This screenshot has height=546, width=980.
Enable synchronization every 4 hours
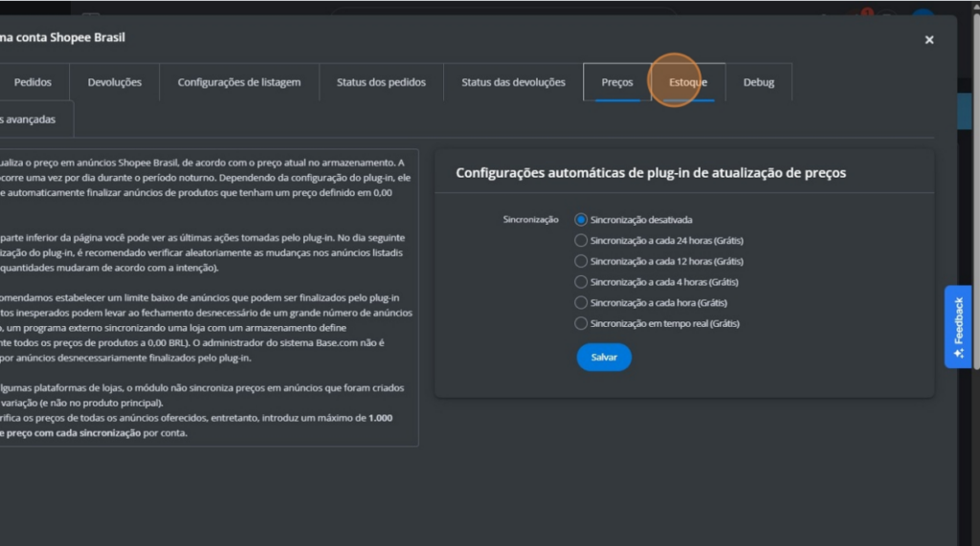(x=581, y=282)
